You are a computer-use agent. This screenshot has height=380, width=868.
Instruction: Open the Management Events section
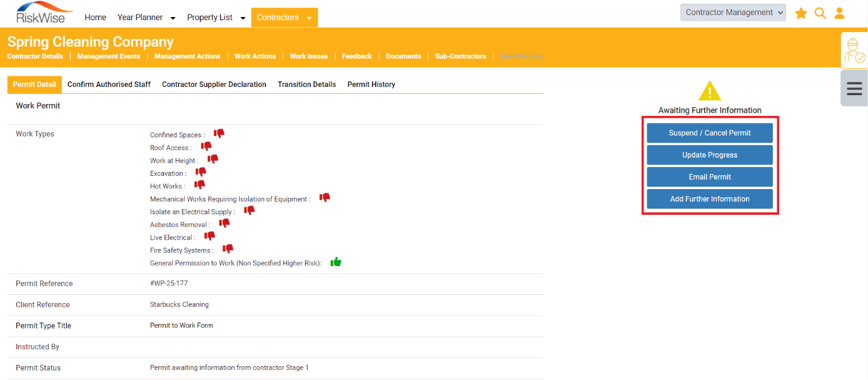tap(108, 56)
